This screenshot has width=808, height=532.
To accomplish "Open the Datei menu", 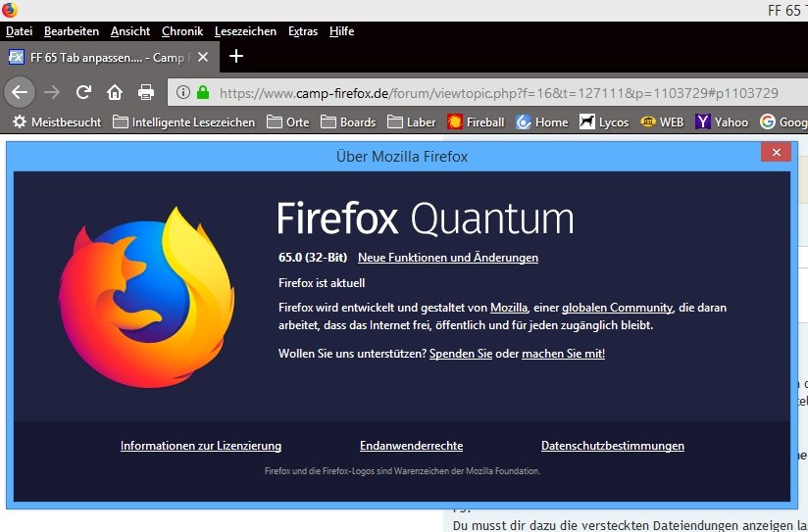I will coord(19,31).
